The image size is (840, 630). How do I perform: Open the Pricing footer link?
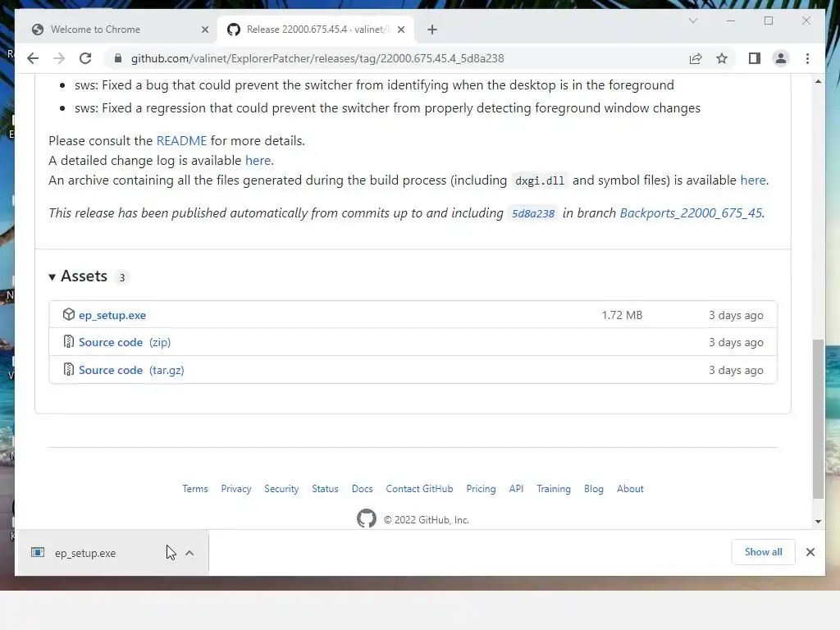coord(481,489)
